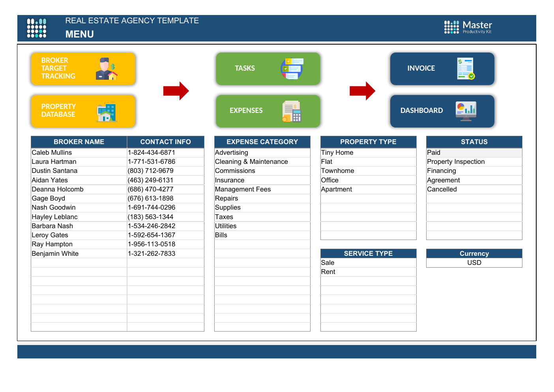
Task: Open the Invoice sheet
Action: point(442,69)
